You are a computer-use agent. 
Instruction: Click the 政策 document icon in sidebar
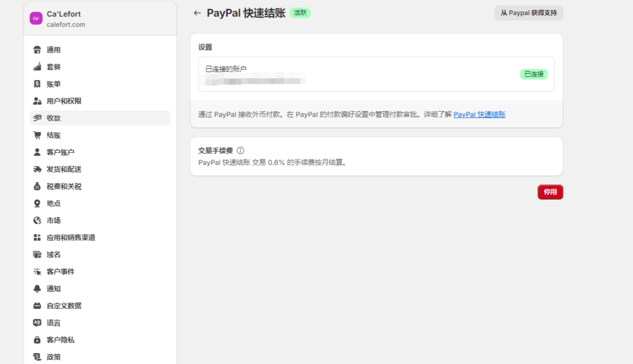[37, 357]
